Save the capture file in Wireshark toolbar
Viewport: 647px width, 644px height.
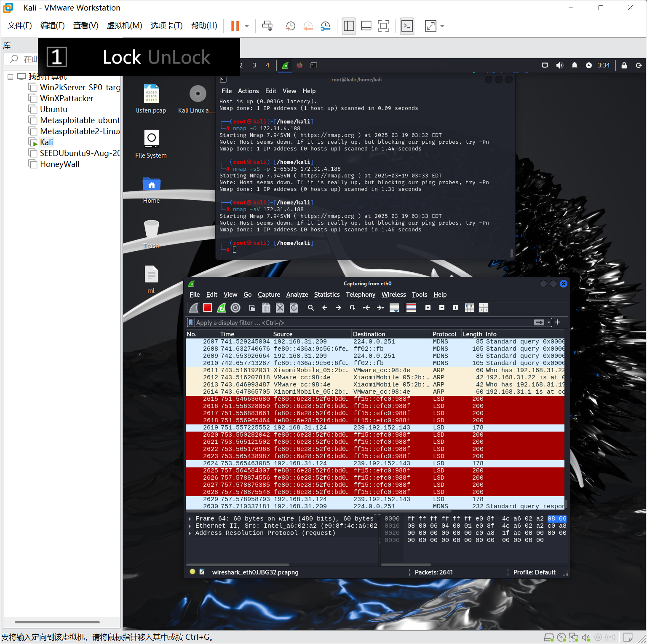tap(266, 308)
